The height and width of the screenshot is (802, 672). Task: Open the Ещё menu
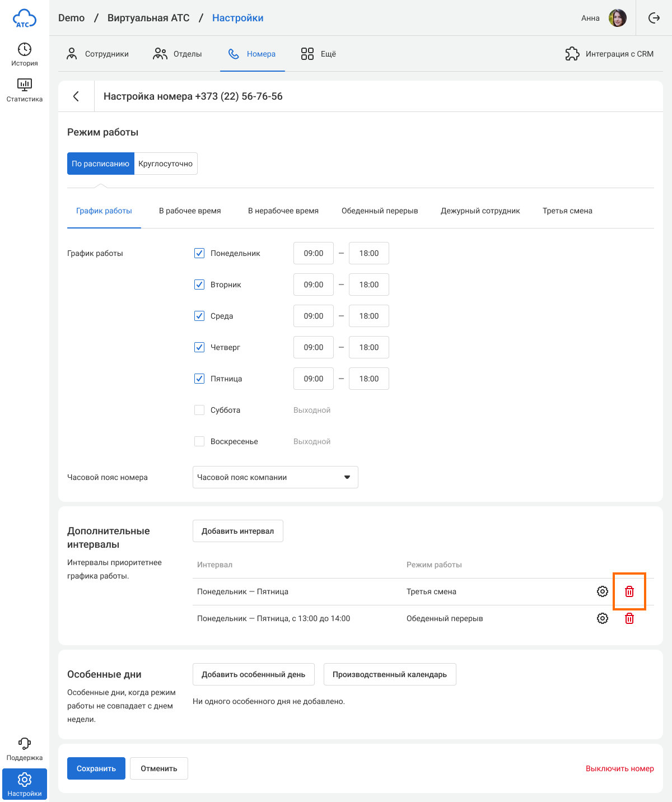pyautogui.click(x=318, y=54)
